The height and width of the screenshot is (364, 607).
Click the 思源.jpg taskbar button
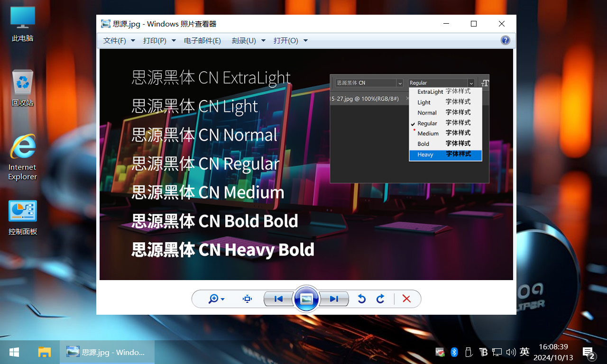[x=107, y=352]
